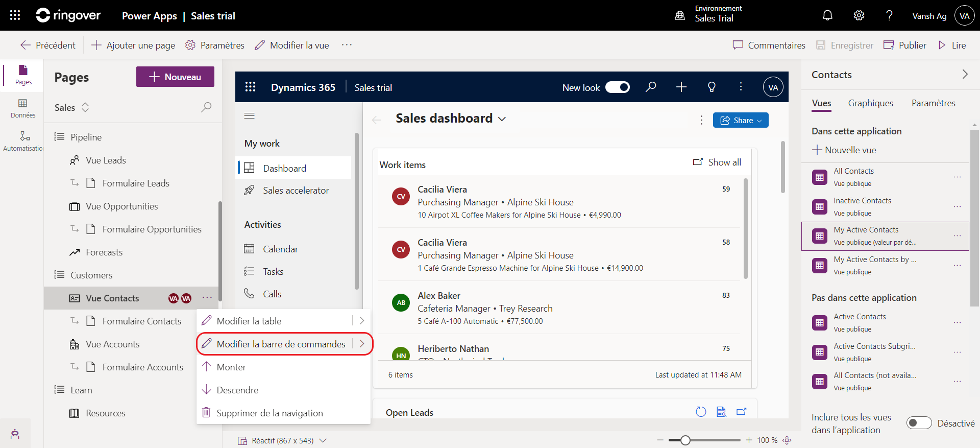Image resolution: width=980 pixels, height=448 pixels.
Task: Collapse the Contacts side panel chevron
Action: (965, 75)
